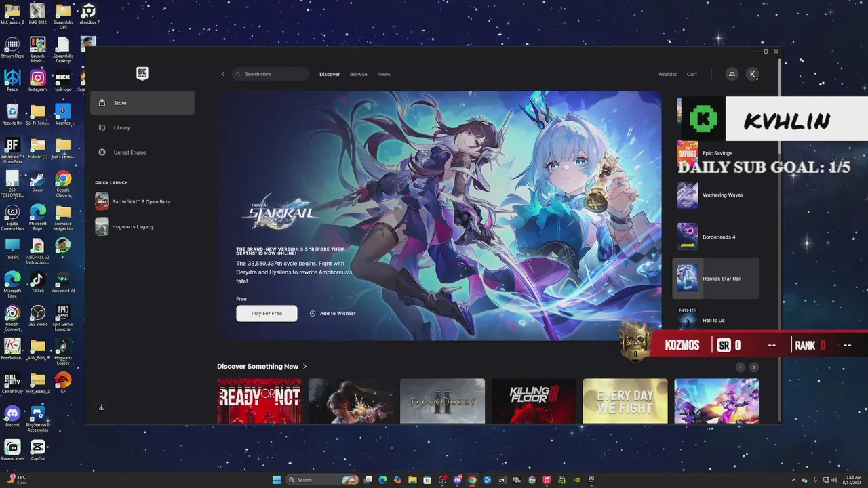Open the Store section in sidebar
Viewport: 868px width, 488px height.
142,103
